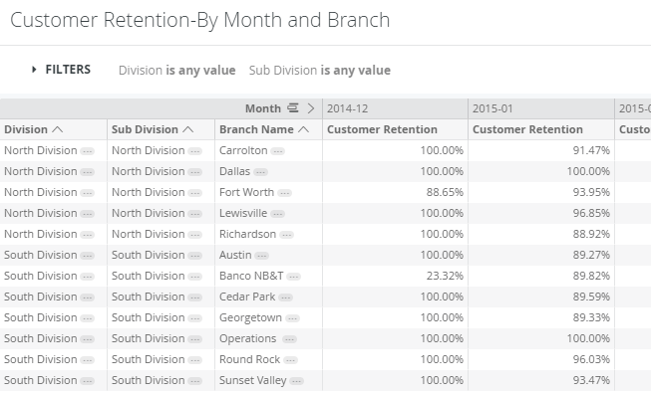651x397 pixels.
Task: Open ellipsis menu next to Richardson
Action: click(286, 235)
